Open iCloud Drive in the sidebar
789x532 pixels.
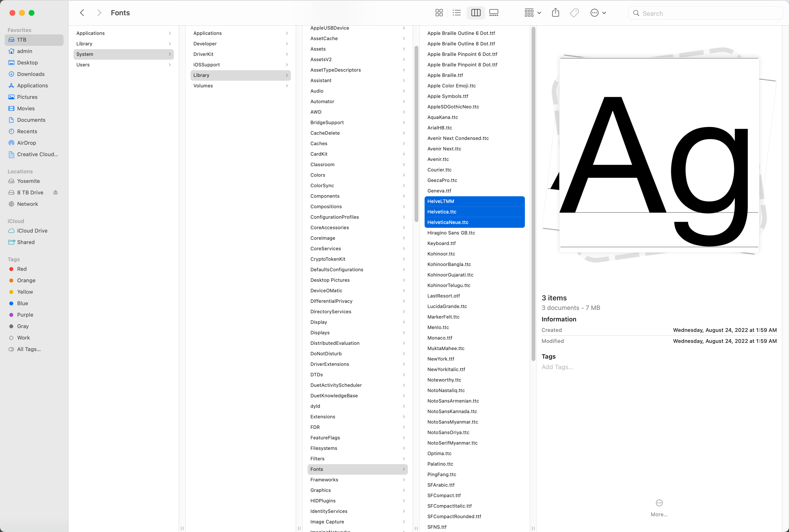click(32, 230)
